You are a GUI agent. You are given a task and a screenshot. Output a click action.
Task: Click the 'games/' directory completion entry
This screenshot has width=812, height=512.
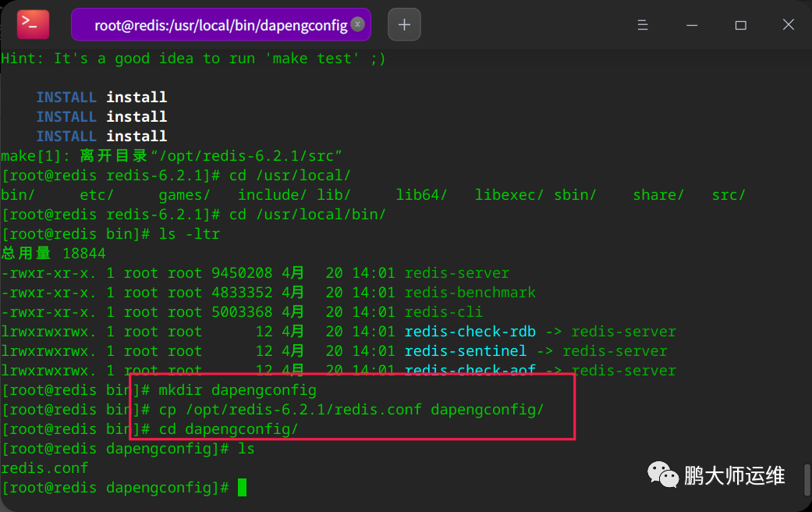pos(184,195)
